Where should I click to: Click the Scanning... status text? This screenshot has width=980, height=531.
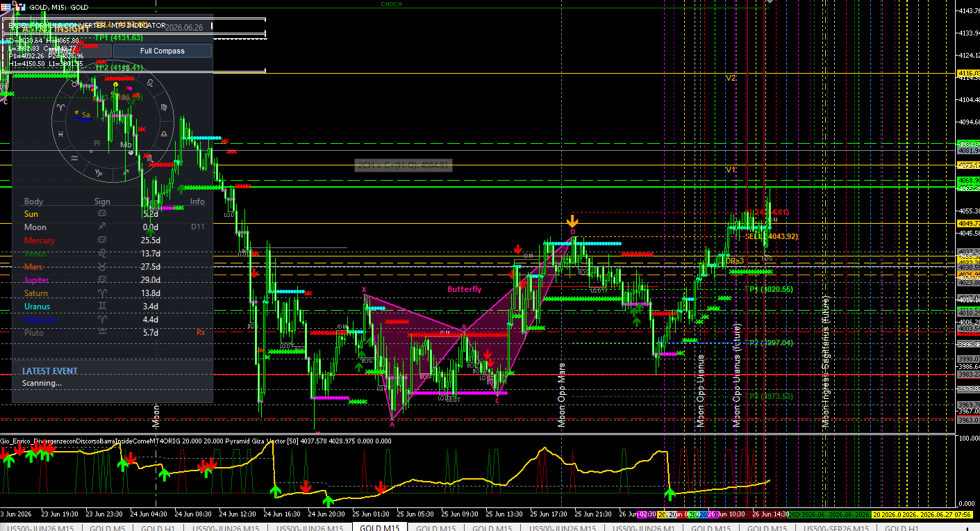(42, 383)
